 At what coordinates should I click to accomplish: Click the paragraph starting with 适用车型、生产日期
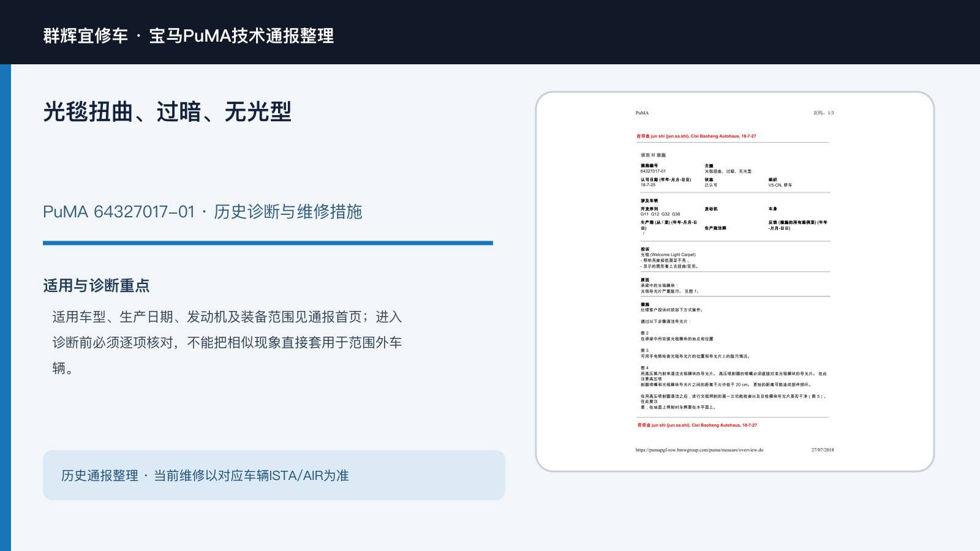pos(227,342)
